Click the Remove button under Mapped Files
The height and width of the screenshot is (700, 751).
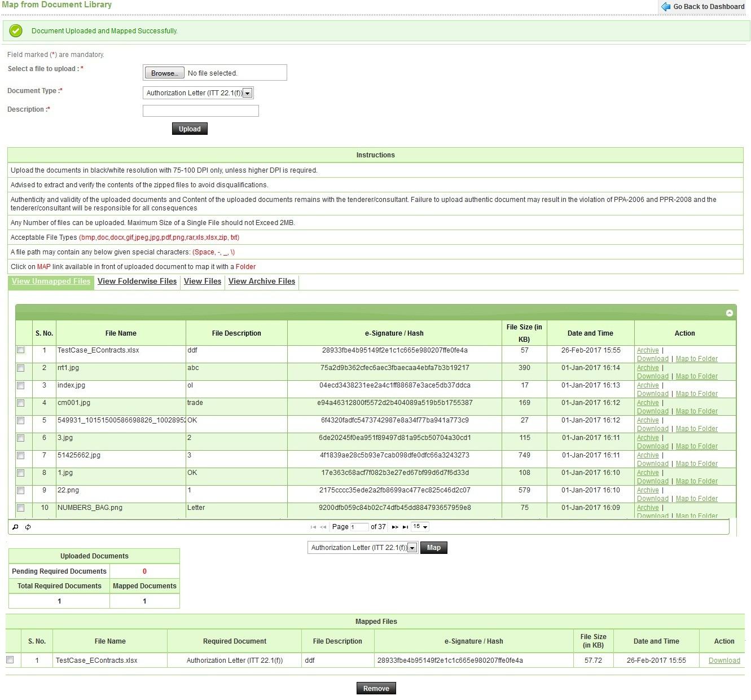[376, 688]
